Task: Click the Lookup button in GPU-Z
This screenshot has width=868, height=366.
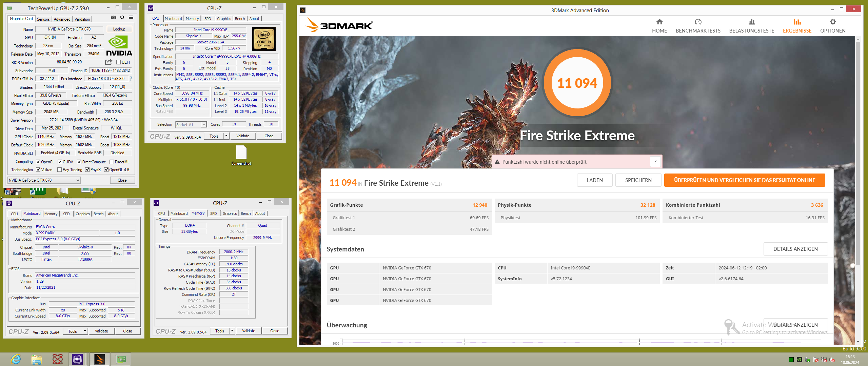Action: (119, 29)
